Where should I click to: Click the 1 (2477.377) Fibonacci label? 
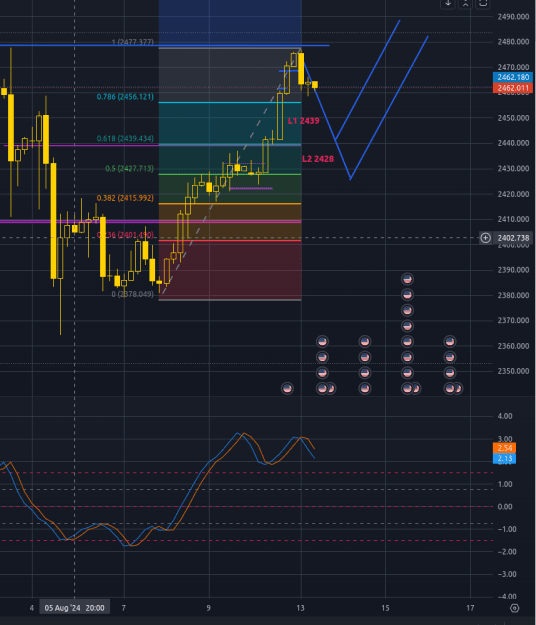click(132, 42)
